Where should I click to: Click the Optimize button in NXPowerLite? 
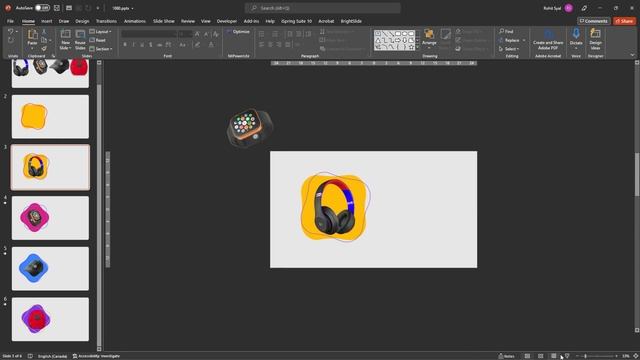coord(238,31)
